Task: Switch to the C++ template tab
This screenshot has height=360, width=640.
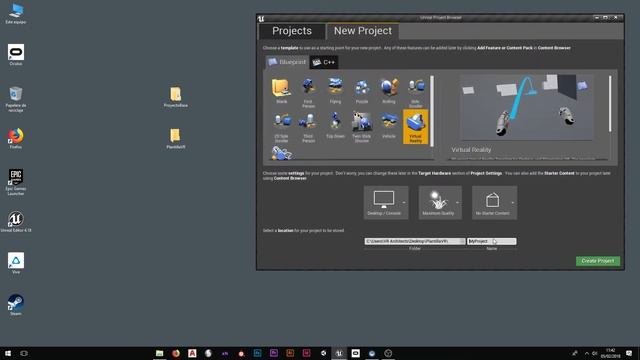Action: [324, 62]
